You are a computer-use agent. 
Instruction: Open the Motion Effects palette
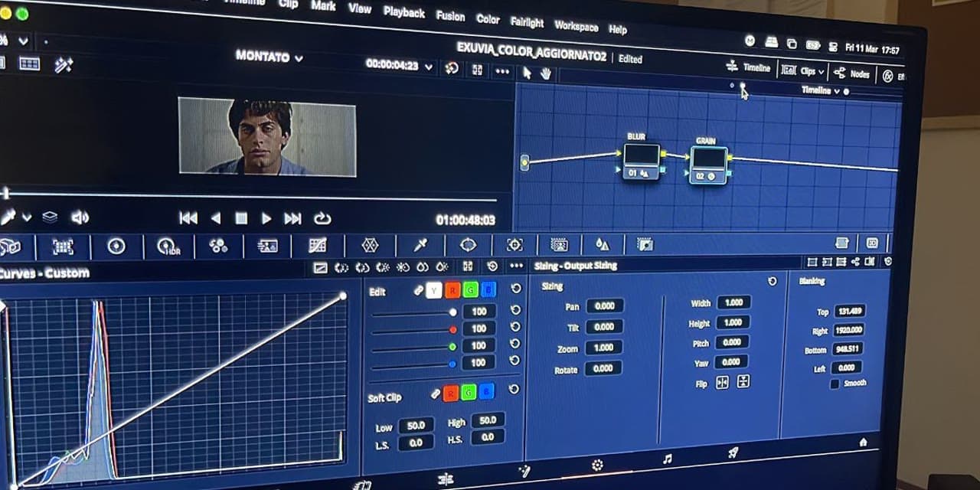tap(267, 246)
